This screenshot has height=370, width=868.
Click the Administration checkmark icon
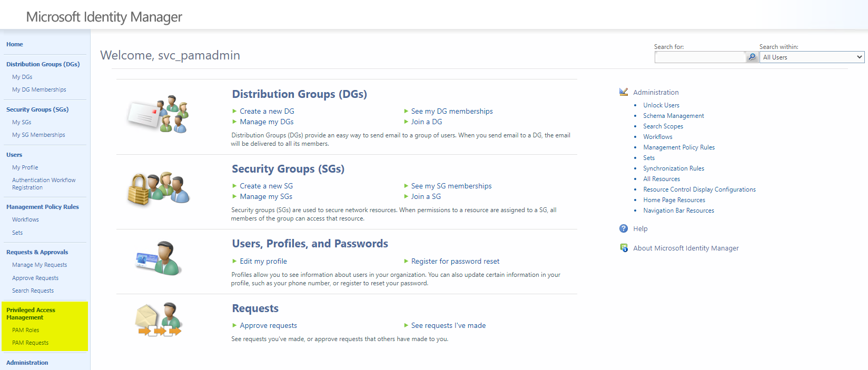[624, 92]
